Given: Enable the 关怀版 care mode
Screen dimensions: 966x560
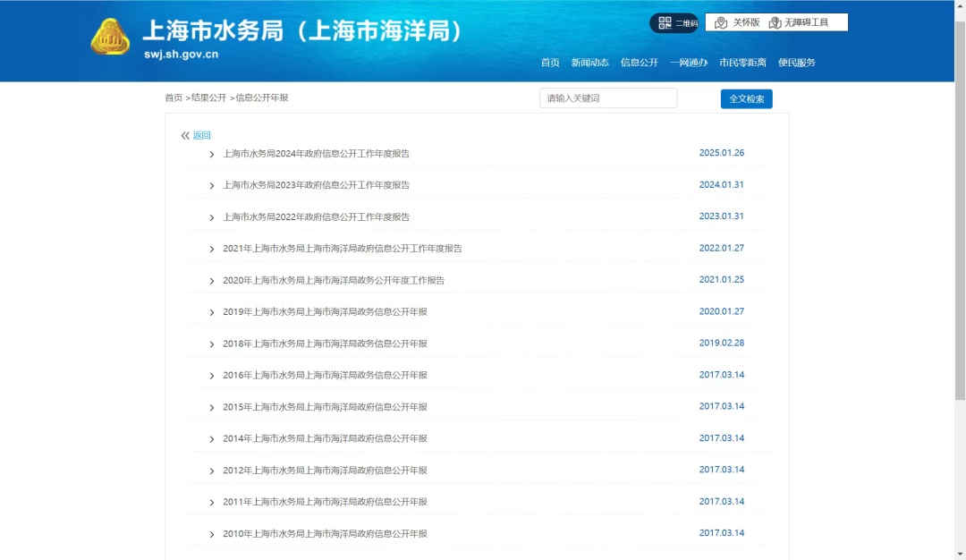Looking at the screenshot, I should point(738,22).
